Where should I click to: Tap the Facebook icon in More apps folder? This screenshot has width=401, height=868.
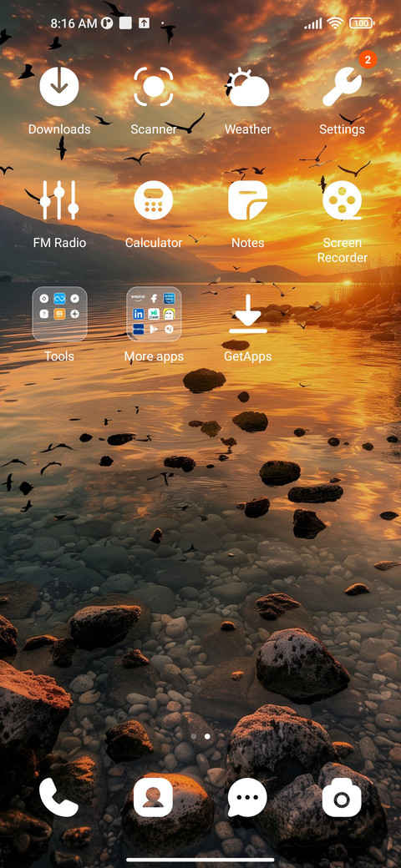[x=154, y=299]
